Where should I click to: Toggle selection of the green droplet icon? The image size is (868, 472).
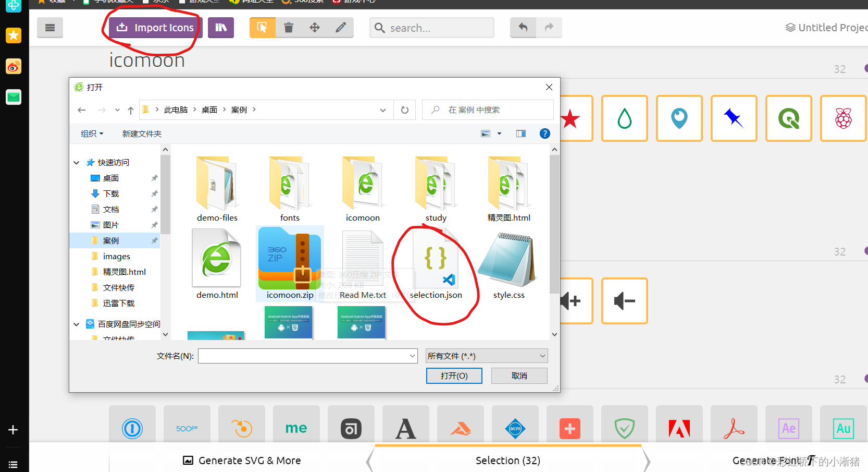point(624,118)
